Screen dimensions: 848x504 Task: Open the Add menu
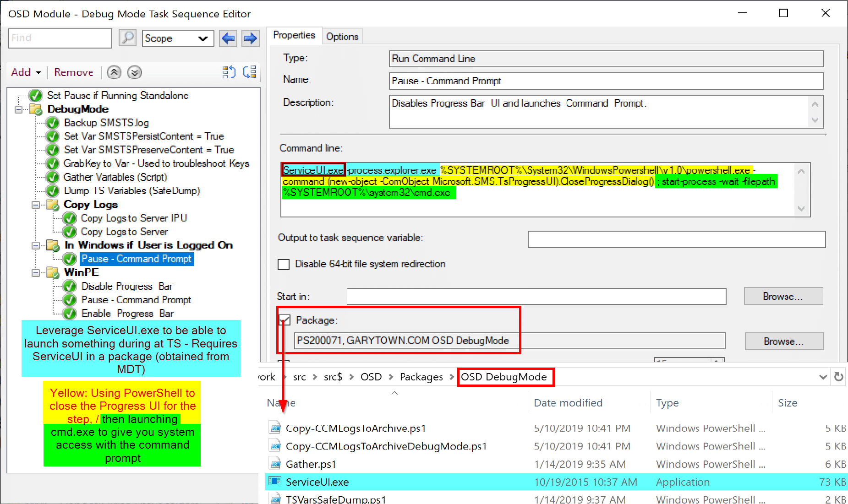pyautogui.click(x=26, y=72)
